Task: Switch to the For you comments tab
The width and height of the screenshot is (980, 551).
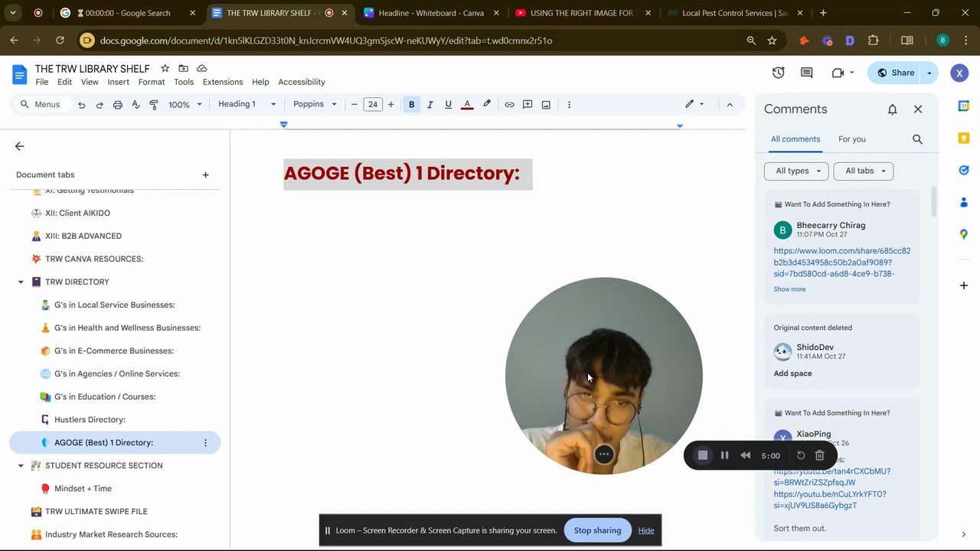Action: (x=852, y=139)
